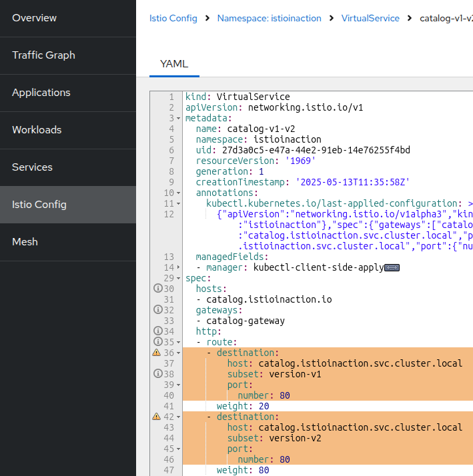Collapse the annotations block at line 10
The height and width of the screenshot is (476, 473).
click(x=178, y=193)
